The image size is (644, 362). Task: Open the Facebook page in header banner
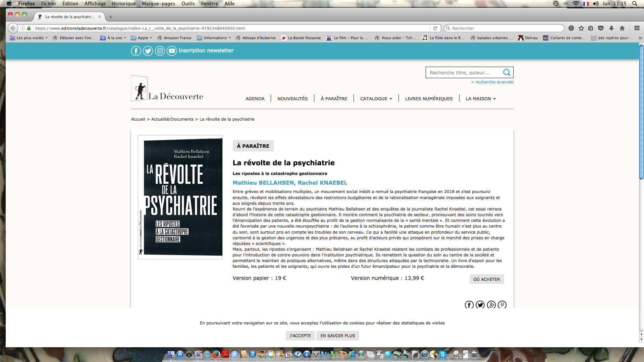tap(136, 51)
